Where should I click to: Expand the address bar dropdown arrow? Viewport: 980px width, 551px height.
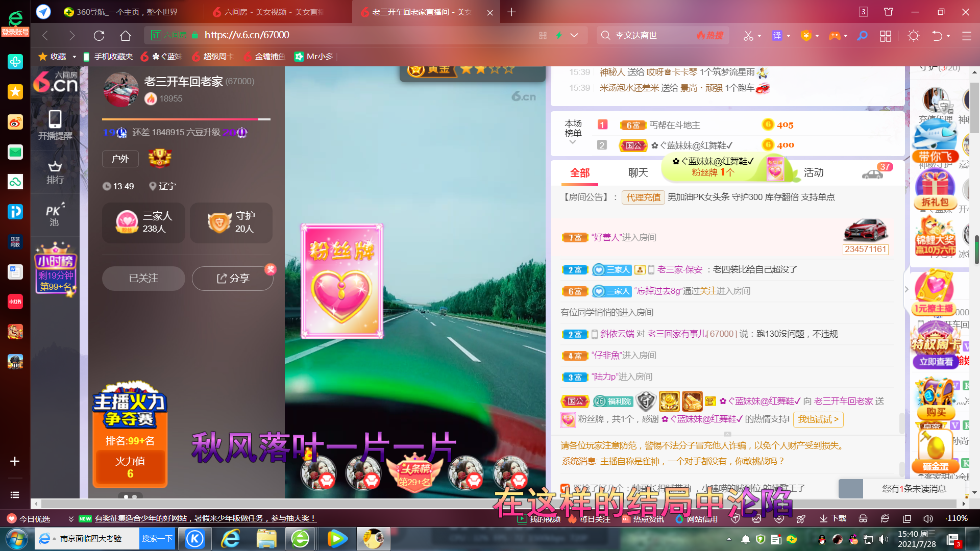point(574,35)
